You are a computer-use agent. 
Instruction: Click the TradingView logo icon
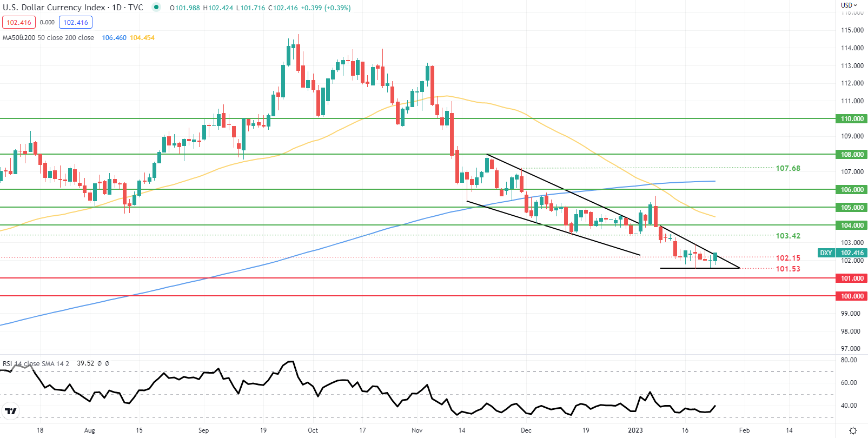(10, 411)
